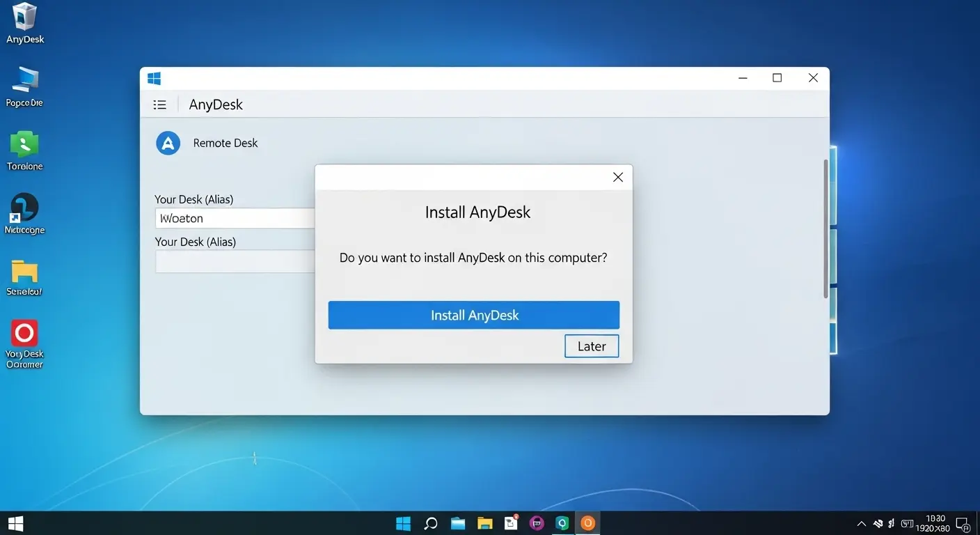The height and width of the screenshot is (535, 980).
Task: Maximize the AnyDesk window
Action: coord(777,78)
